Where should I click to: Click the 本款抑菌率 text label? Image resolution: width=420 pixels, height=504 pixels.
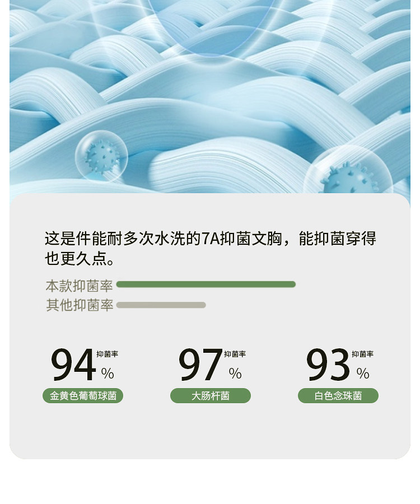click(x=79, y=286)
